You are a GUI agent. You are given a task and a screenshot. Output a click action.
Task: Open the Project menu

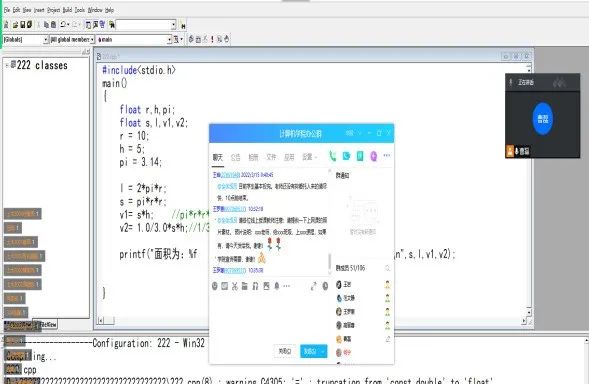53,10
